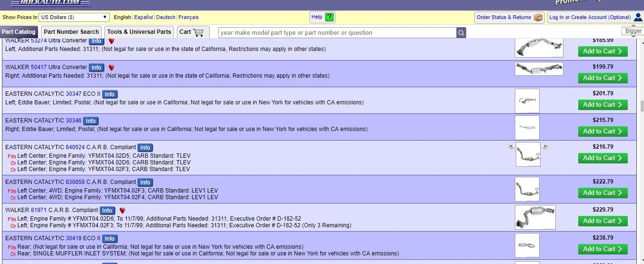644x264 pixels.
Task: Open Tools & Universal Parts tab
Action: (139, 32)
